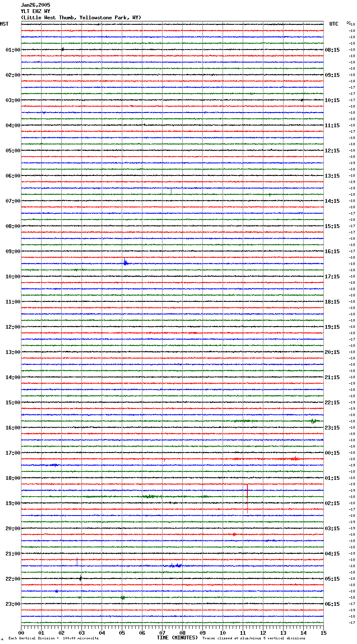Click the 11:15 UTC time label

click(332, 126)
